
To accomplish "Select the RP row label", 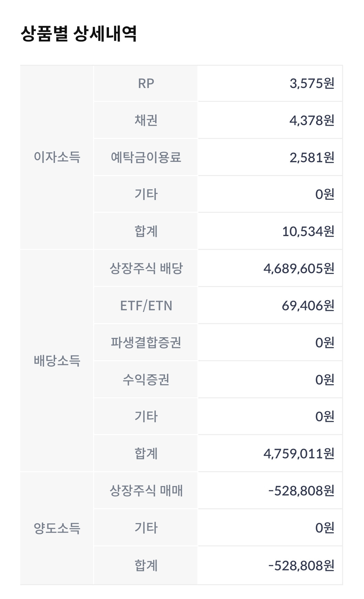I will pos(146,83).
